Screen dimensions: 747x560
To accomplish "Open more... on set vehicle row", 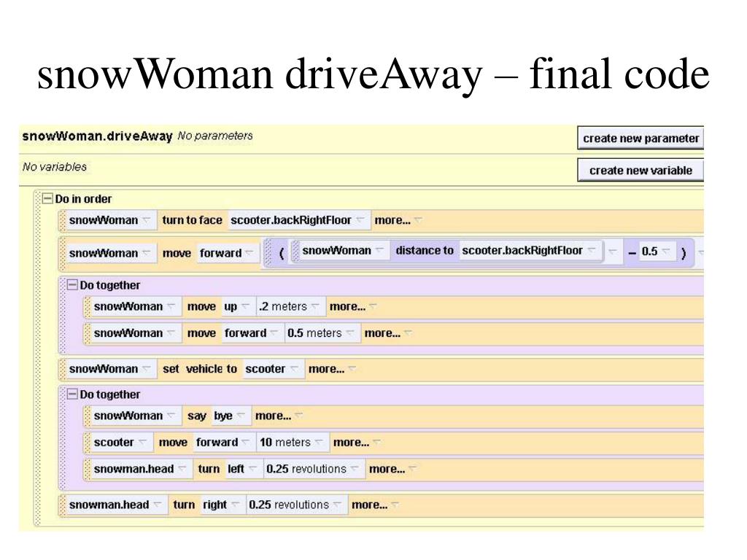I will coord(332,368).
